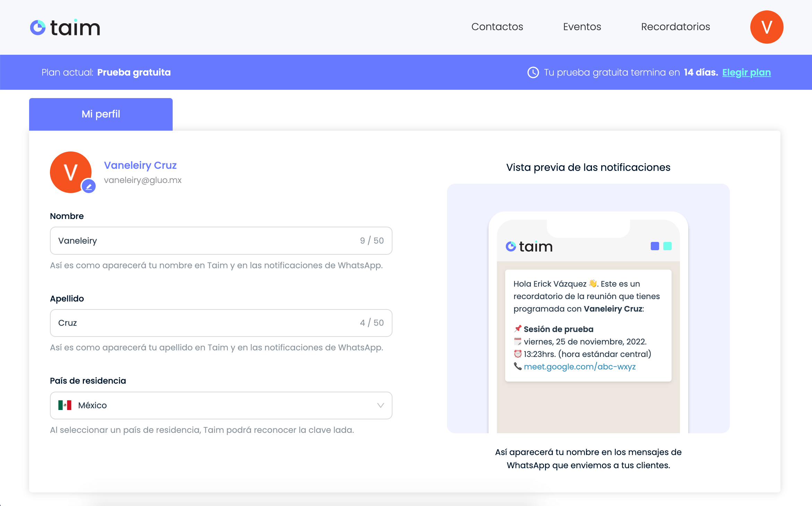
Task: Open the Contactos page
Action: click(x=497, y=27)
